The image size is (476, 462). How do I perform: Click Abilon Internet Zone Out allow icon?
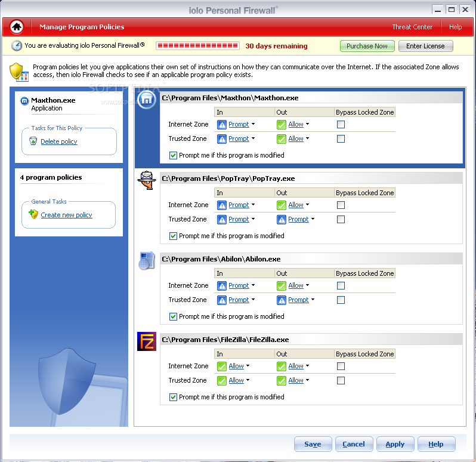point(282,285)
